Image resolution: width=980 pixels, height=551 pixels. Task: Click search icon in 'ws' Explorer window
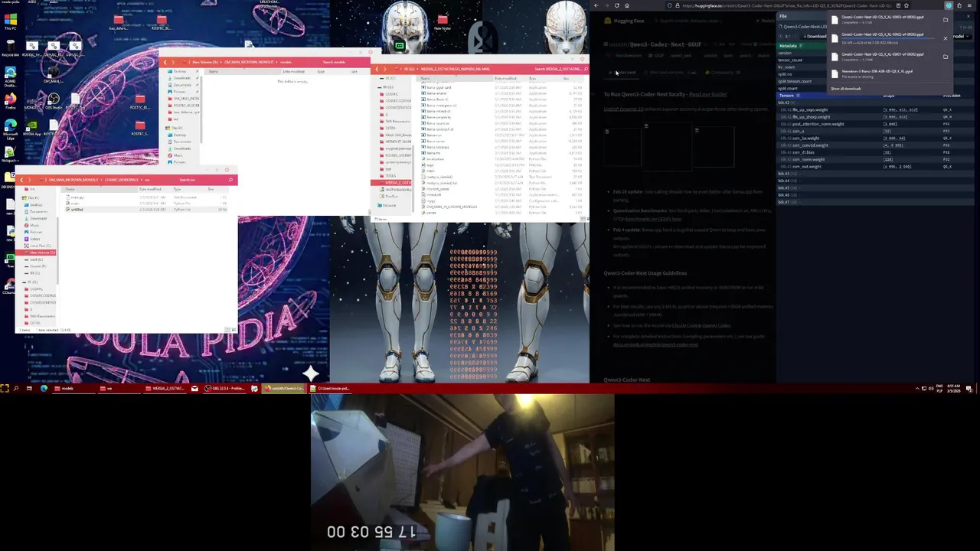[230, 180]
